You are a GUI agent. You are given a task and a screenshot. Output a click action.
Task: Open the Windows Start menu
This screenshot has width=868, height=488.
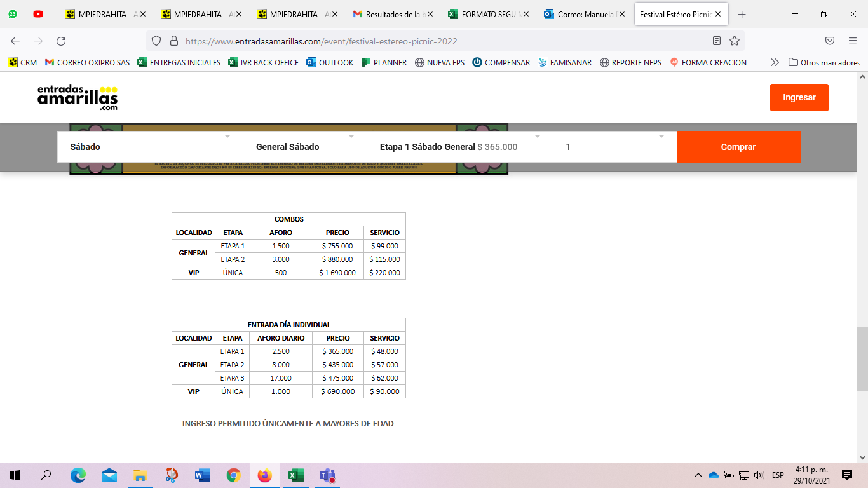click(x=15, y=475)
